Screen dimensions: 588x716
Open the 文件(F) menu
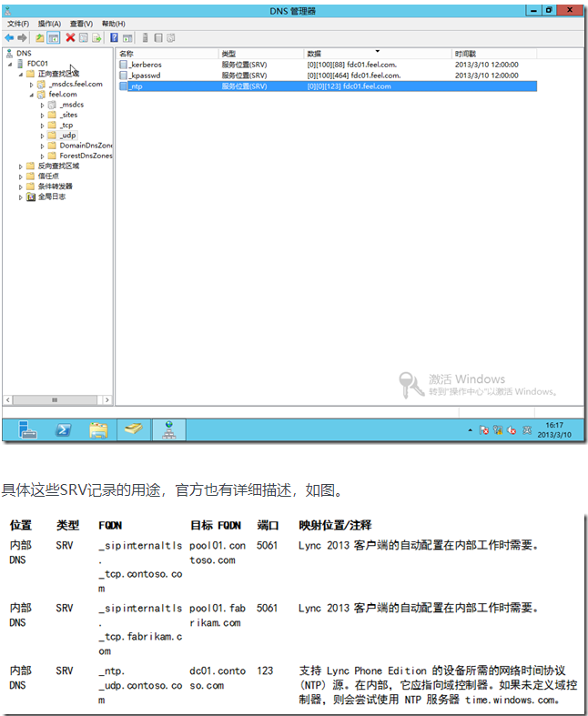pyautogui.click(x=18, y=24)
